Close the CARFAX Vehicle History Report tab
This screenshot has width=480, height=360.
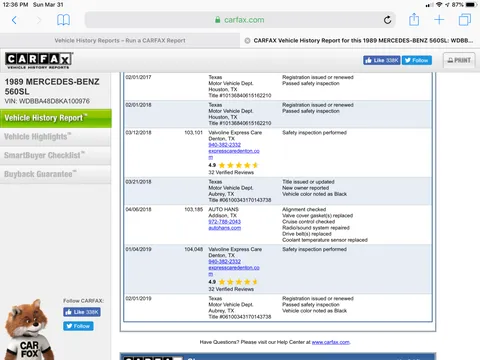click(247, 41)
